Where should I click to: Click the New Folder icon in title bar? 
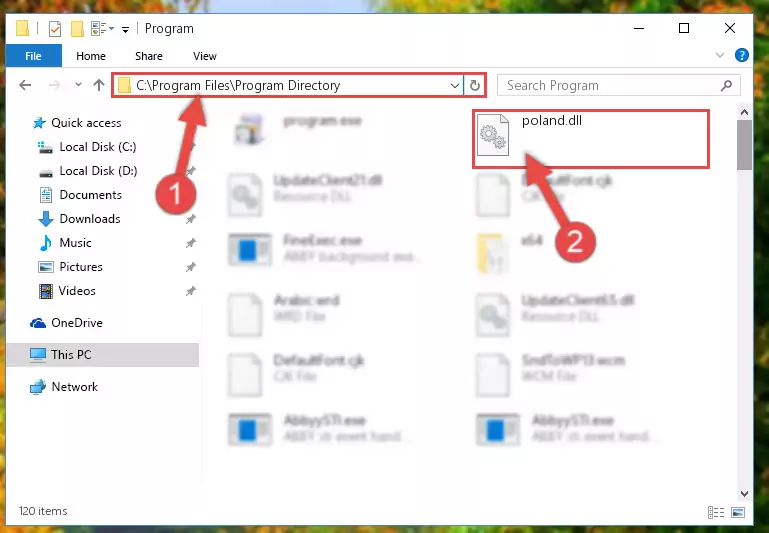click(77, 29)
